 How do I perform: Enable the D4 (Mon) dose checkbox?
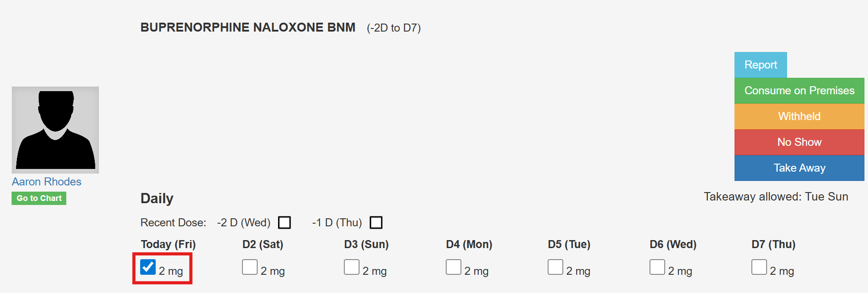point(453,267)
